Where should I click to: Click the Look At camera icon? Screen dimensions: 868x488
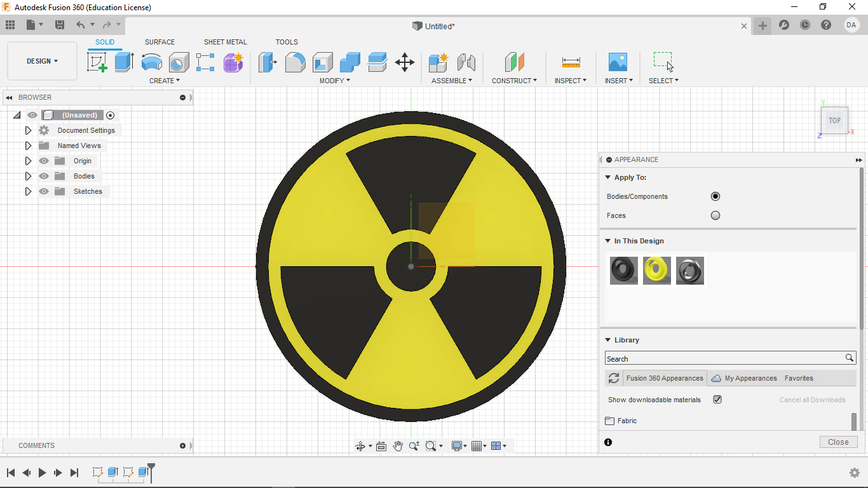tap(381, 446)
